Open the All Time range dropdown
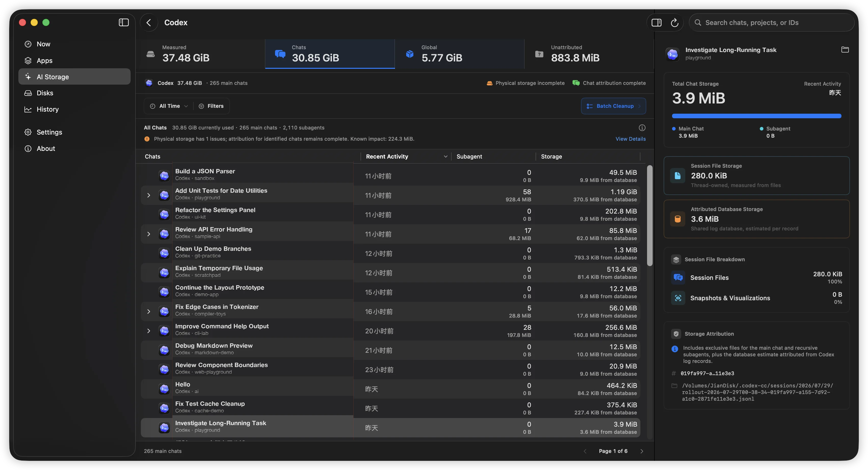The height and width of the screenshot is (470, 868). coord(168,106)
